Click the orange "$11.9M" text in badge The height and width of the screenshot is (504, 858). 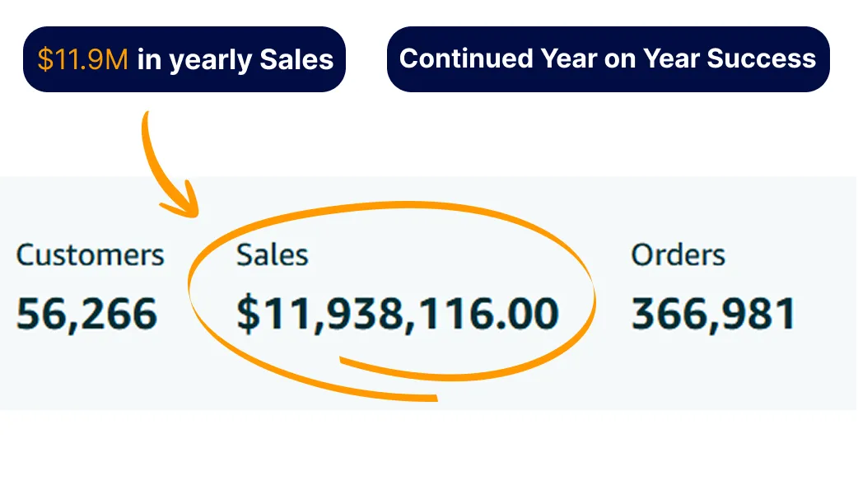pos(82,59)
